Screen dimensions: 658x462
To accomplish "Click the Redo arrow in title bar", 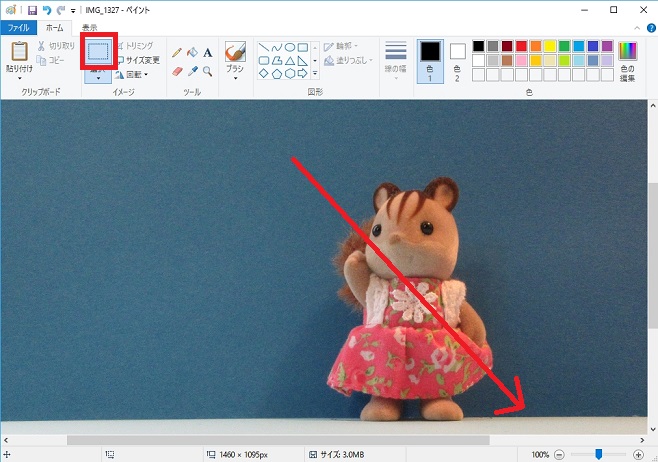I will tap(61, 10).
